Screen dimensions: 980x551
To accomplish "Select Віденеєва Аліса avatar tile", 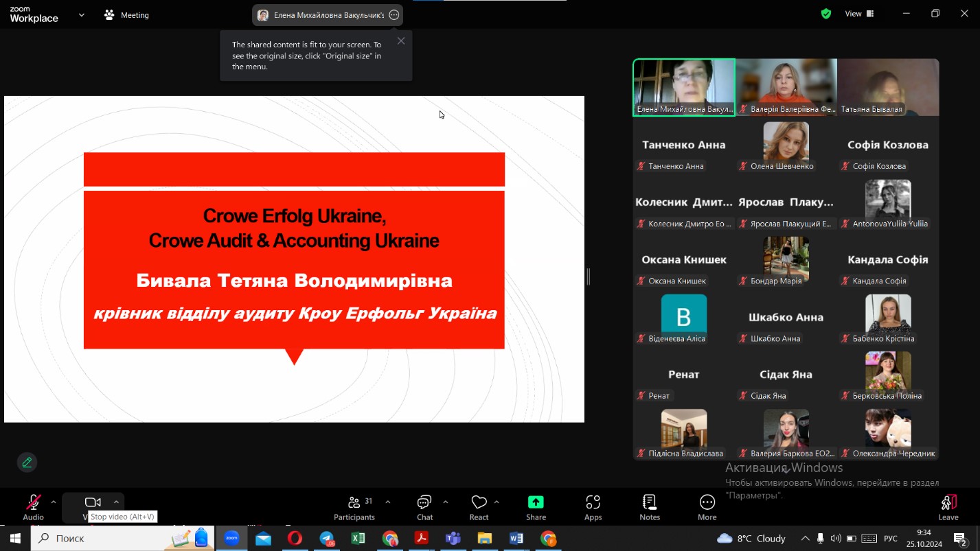I will 684,317.
